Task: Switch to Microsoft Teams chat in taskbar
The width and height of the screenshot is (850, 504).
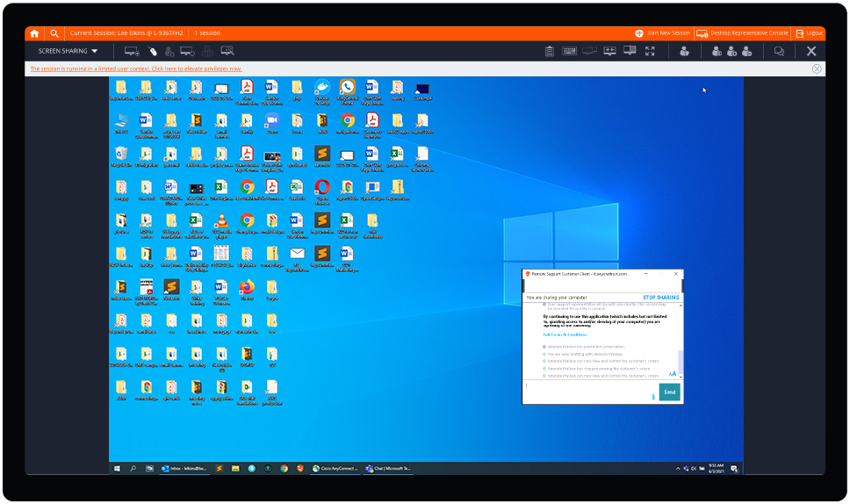Action: pos(388,469)
